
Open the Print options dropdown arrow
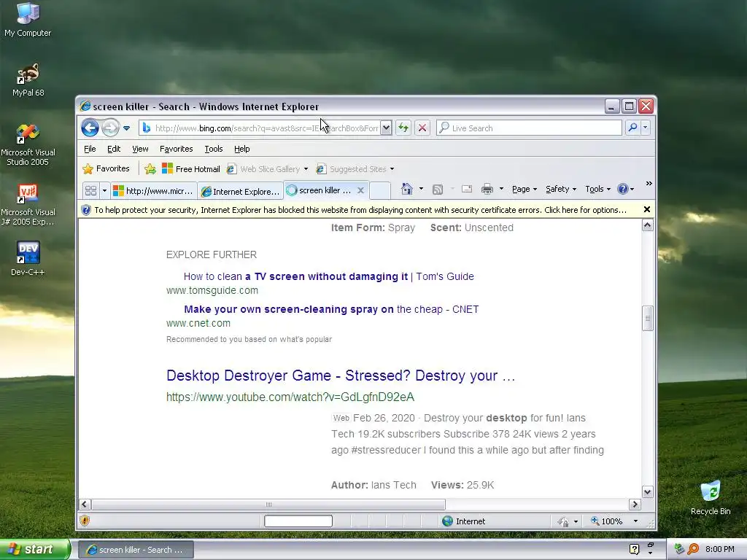point(501,189)
